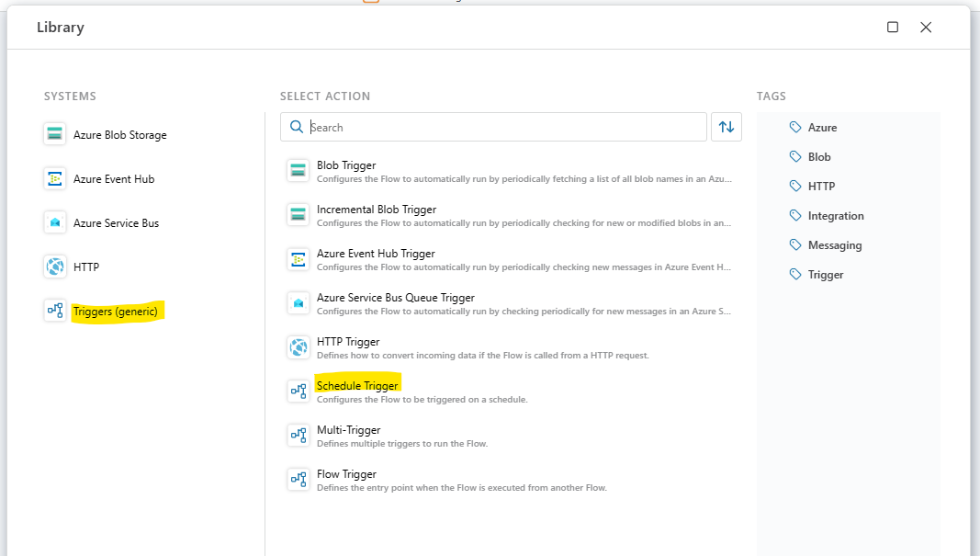Choose the Azure Event Hub Trigger action

pos(376,254)
